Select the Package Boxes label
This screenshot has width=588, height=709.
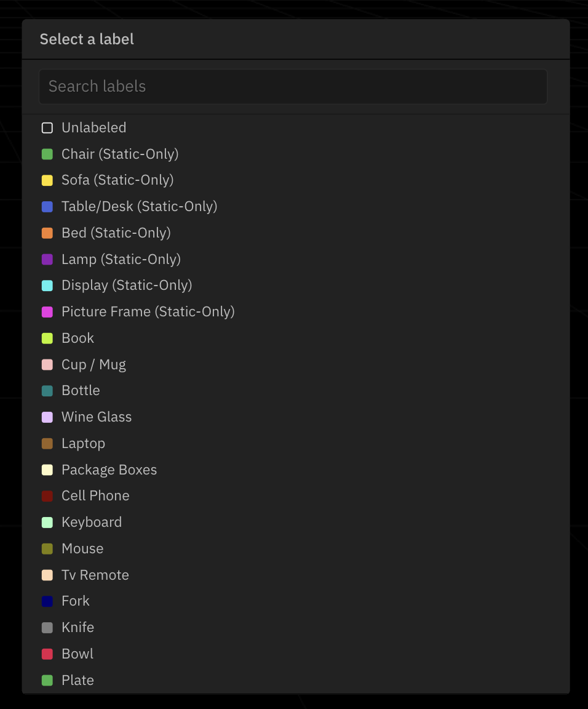pos(109,470)
